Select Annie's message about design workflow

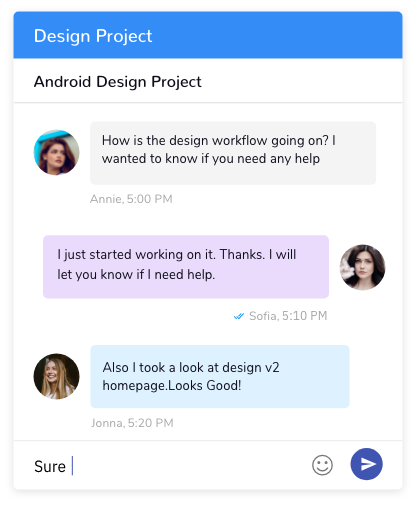coord(233,153)
